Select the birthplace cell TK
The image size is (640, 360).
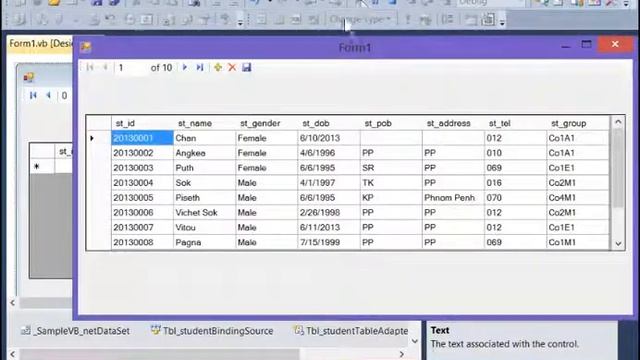[x=391, y=183]
